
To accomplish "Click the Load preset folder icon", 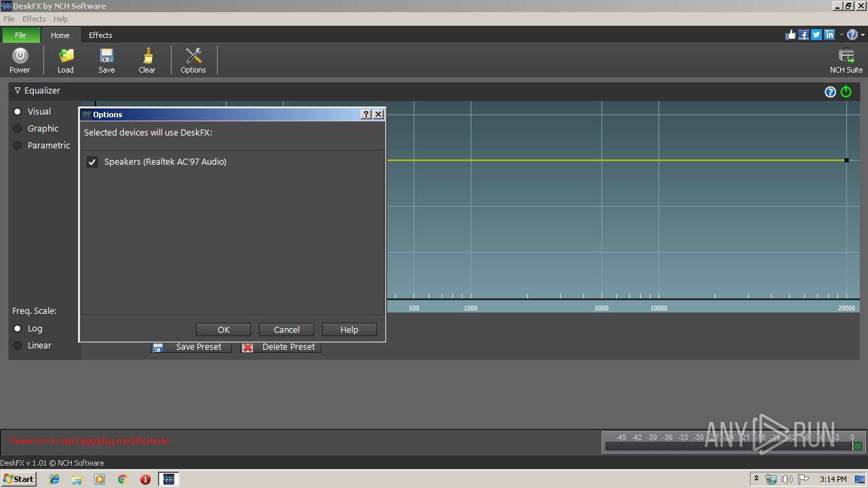I will coord(66,56).
